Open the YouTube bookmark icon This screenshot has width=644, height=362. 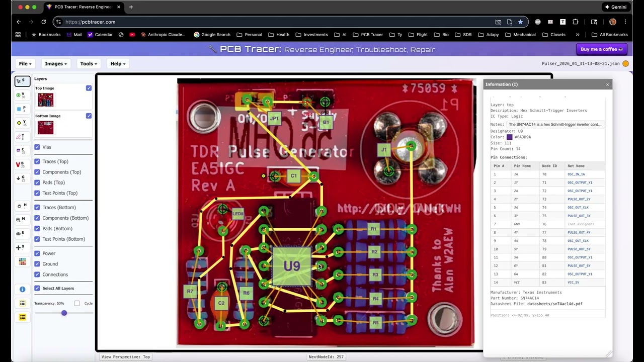pyautogui.click(x=132, y=35)
